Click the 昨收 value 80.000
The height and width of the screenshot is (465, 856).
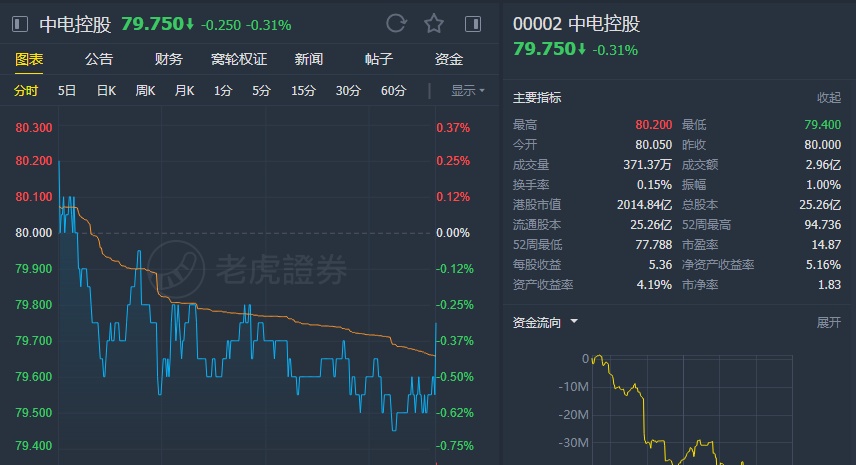[x=822, y=145]
